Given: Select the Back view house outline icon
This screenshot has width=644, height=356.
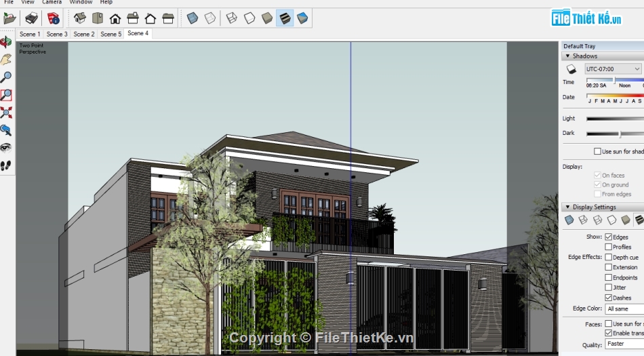Looking at the screenshot, I should coord(150,18).
